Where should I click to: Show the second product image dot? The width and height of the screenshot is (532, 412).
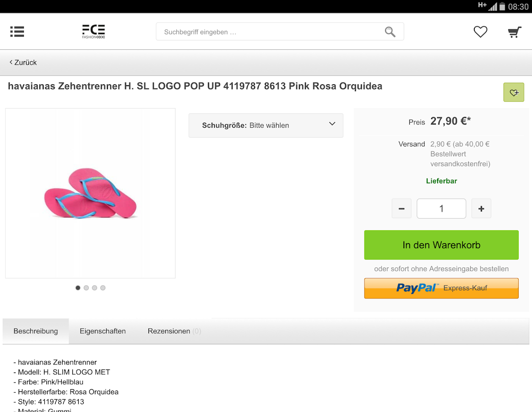(x=86, y=288)
